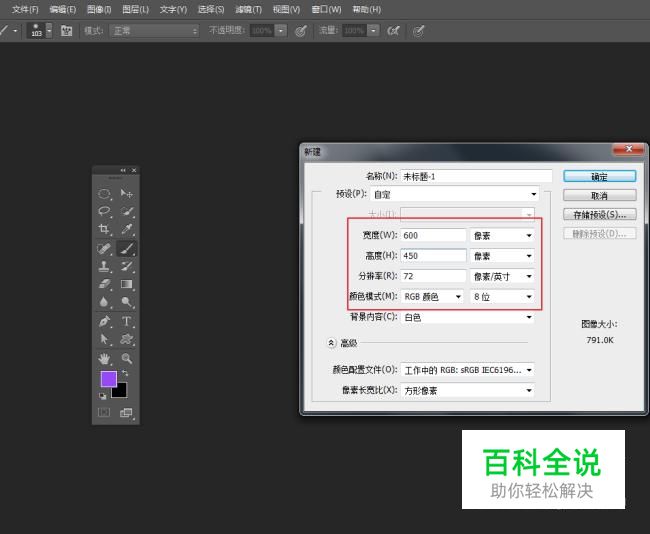Screen dimensions: 650x534
Task: Click the 确定 button
Action: [x=599, y=177]
